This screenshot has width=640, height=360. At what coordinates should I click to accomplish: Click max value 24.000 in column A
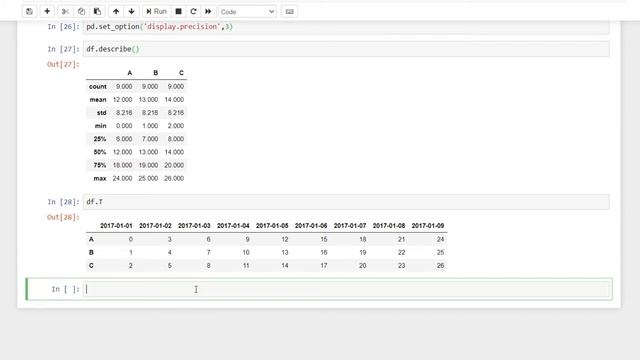tap(122, 178)
